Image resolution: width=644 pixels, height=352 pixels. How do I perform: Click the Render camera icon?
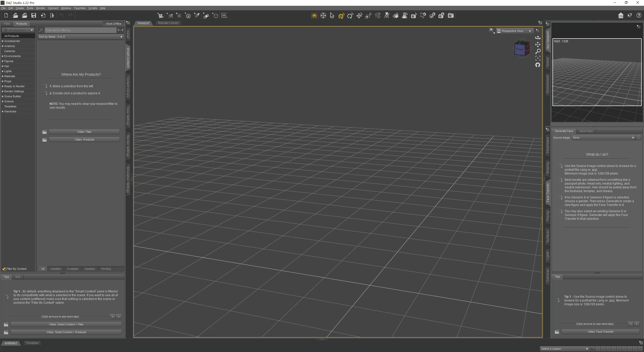(x=451, y=16)
